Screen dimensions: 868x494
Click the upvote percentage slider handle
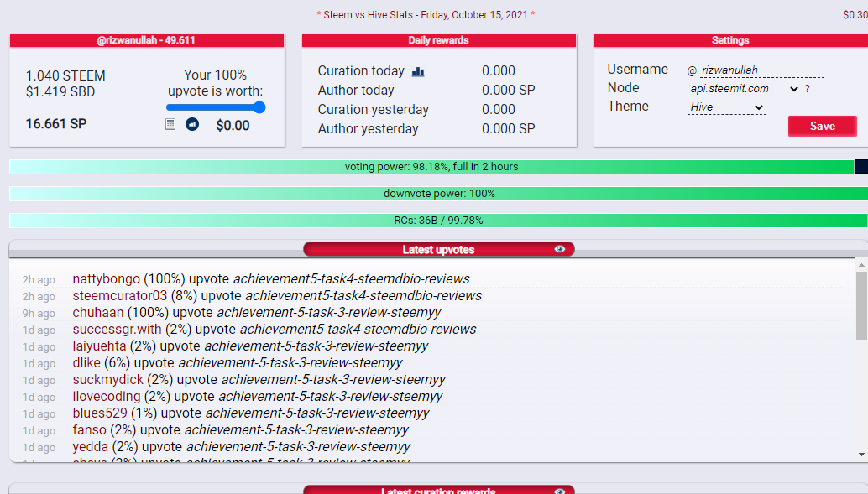click(259, 107)
